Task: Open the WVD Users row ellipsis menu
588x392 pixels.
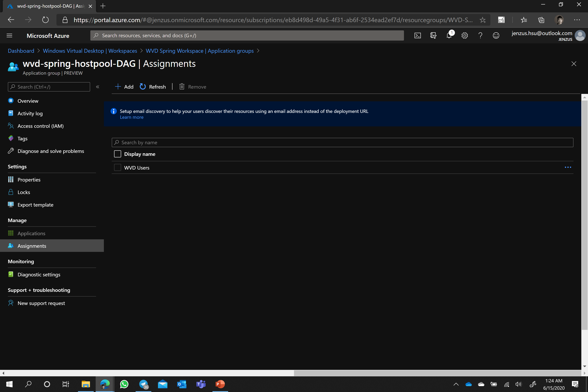Action: click(x=568, y=167)
